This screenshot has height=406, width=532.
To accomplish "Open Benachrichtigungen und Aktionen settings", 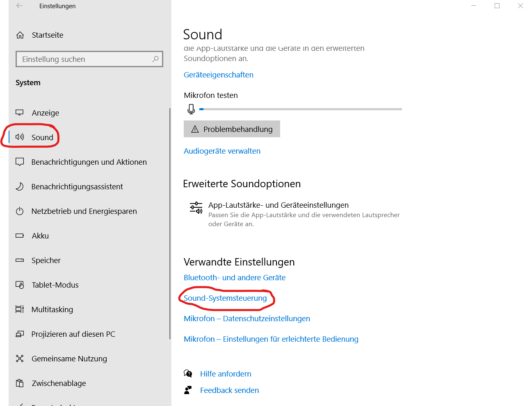I will (89, 162).
